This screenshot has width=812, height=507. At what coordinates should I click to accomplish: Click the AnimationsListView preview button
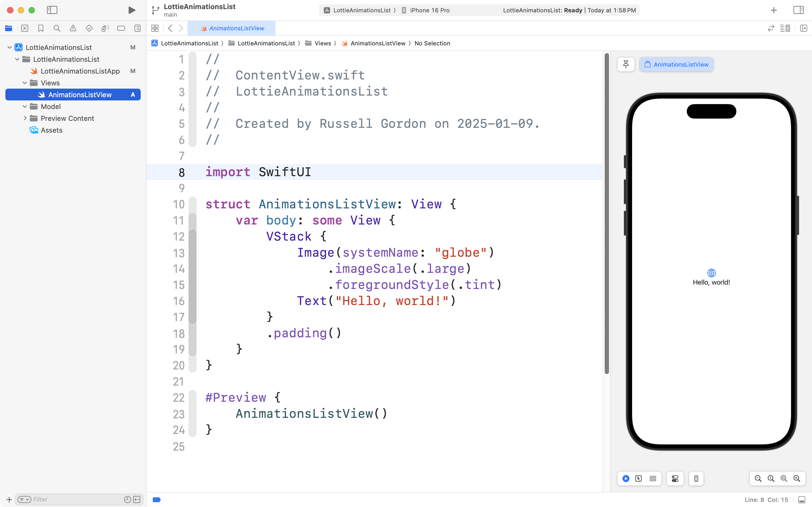coord(676,64)
